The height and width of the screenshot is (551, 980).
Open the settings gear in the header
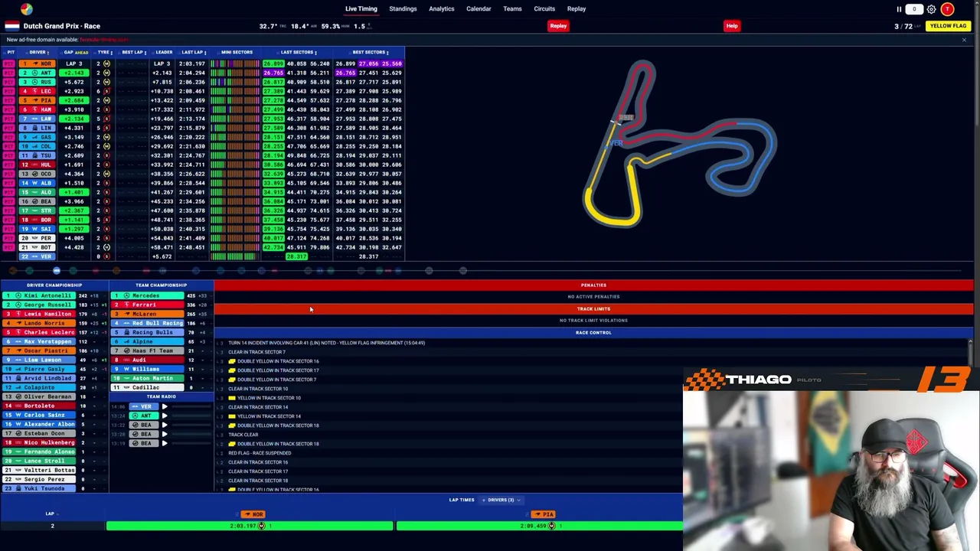(x=931, y=9)
